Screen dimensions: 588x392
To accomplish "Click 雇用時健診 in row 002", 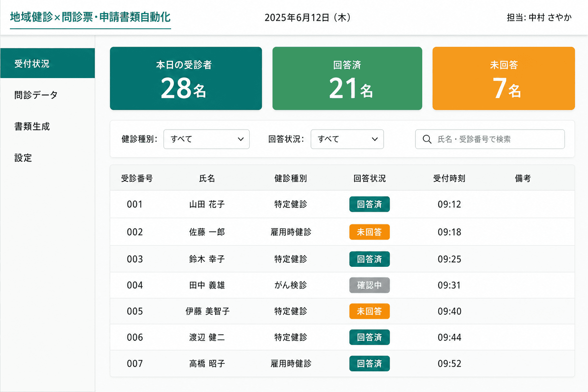I will 291,232.
